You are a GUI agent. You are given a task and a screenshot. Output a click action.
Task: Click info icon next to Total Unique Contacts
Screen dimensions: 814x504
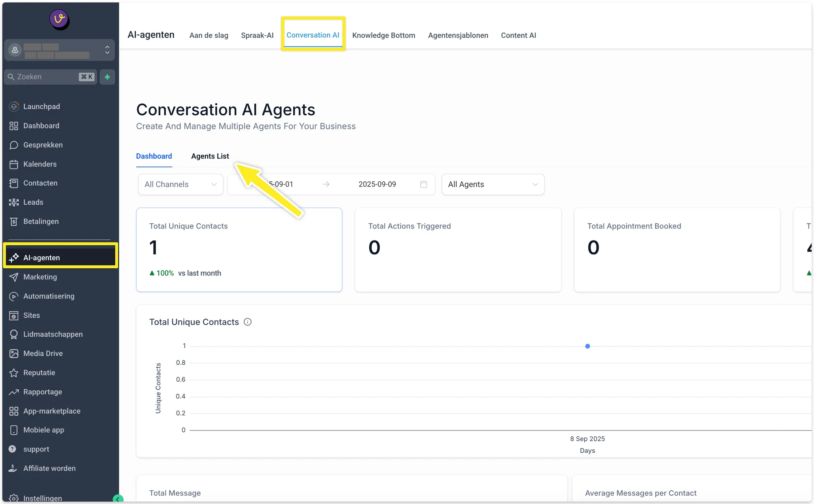tap(248, 322)
